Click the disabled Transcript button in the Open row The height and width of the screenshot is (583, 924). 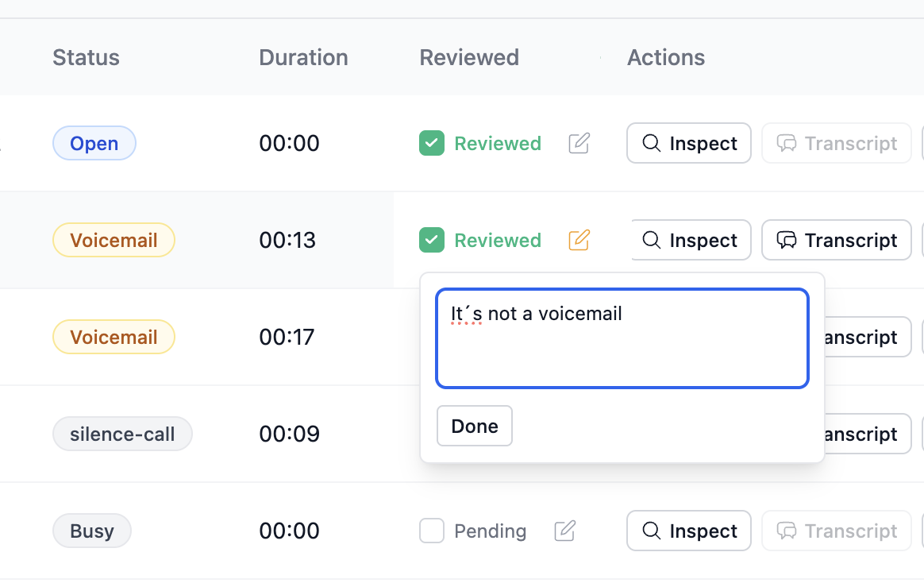point(837,143)
